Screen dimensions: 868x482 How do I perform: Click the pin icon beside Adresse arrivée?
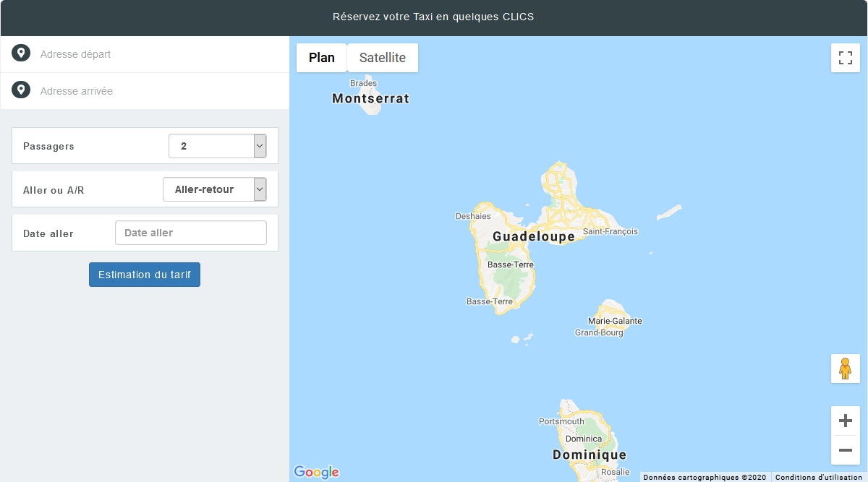(21, 89)
